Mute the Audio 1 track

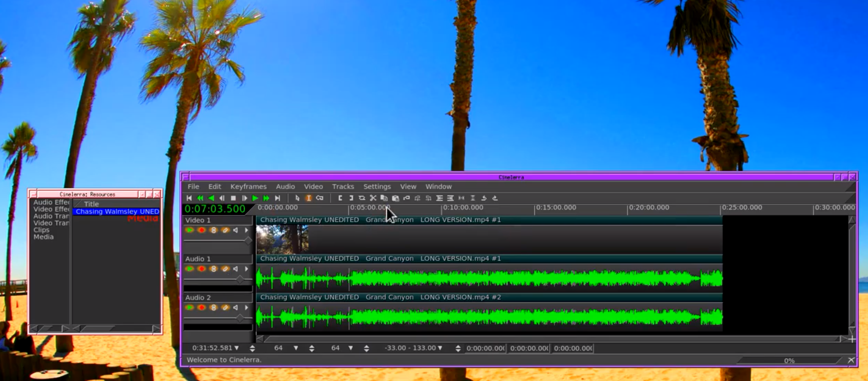[x=236, y=269]
